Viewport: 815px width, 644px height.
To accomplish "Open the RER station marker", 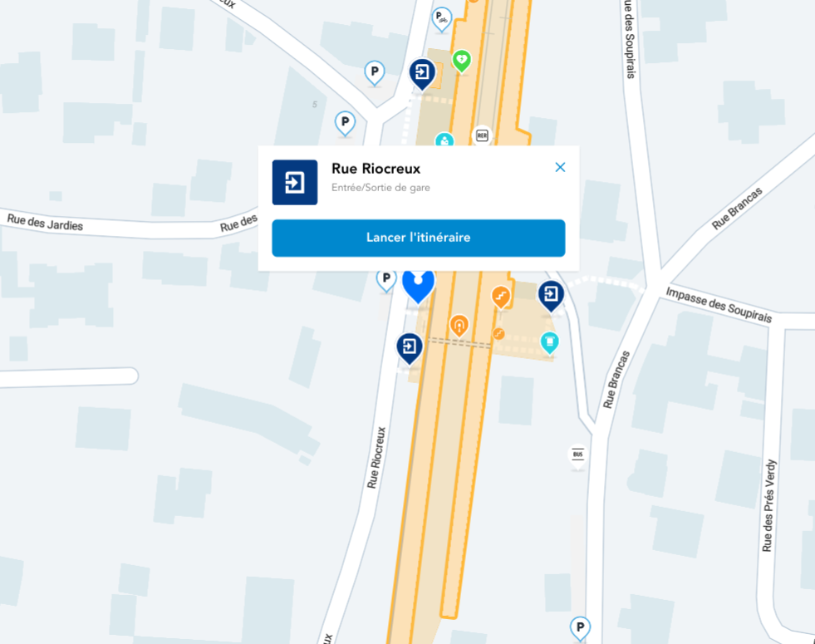I will [x=482, y=136].
